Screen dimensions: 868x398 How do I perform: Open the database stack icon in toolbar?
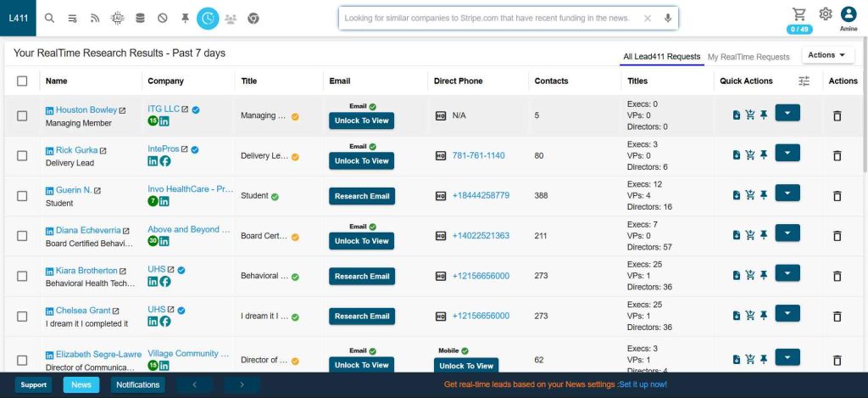point(140,19)
